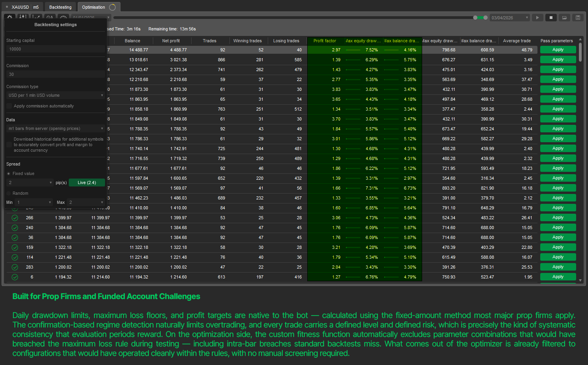Switch to the Backtesting tab
The height and width of the screenshot is (365, 588).
point(60,6)
